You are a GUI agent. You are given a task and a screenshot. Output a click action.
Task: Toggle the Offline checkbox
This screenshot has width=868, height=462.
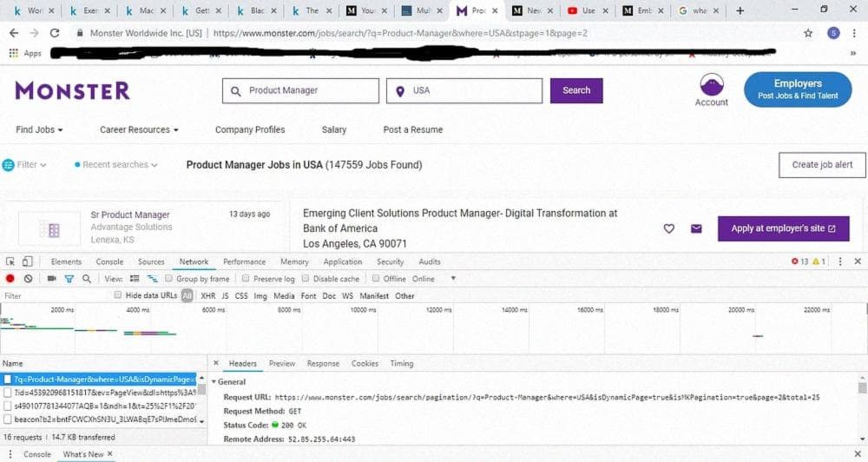coord(376,279)
